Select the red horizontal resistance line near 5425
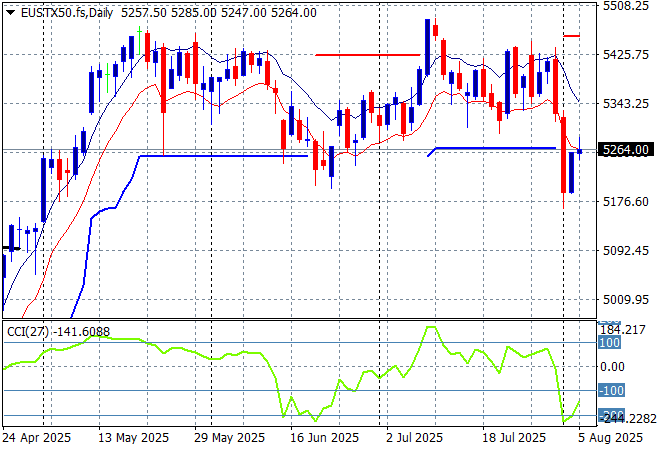 [368, 55]
